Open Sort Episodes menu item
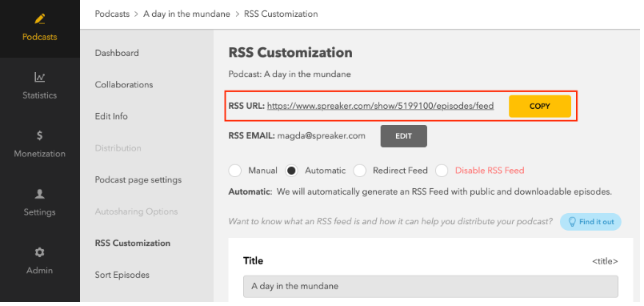Viewport: 644px width, 306px height. (x=122, y=275)
